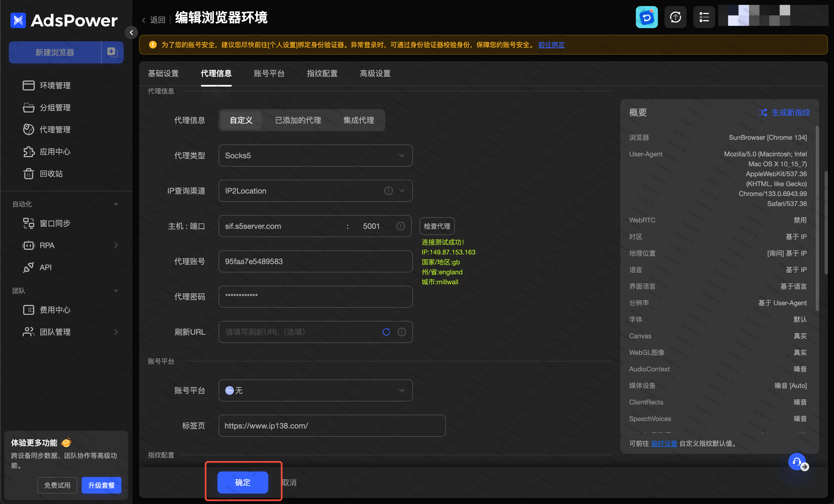The height and width of the screenshot is (504, 834).
Task: Click the update upload icon in header
Action: point(675,17)
